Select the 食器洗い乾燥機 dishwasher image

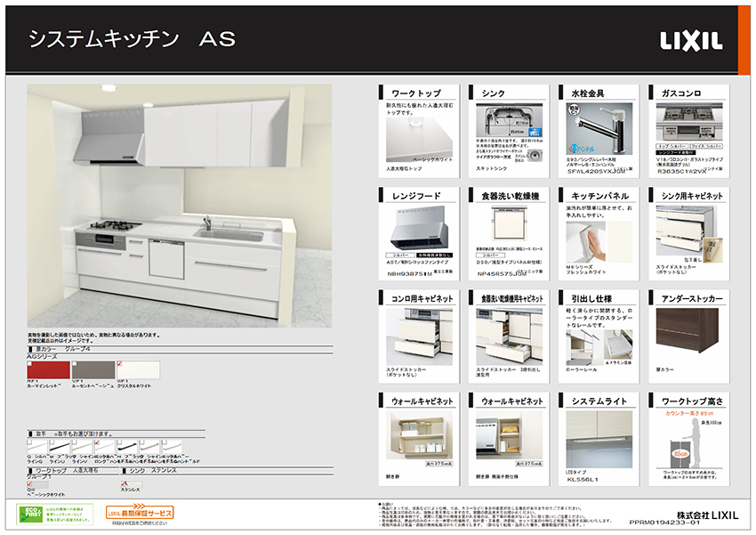pyautogui.click(x=509, y=223)
